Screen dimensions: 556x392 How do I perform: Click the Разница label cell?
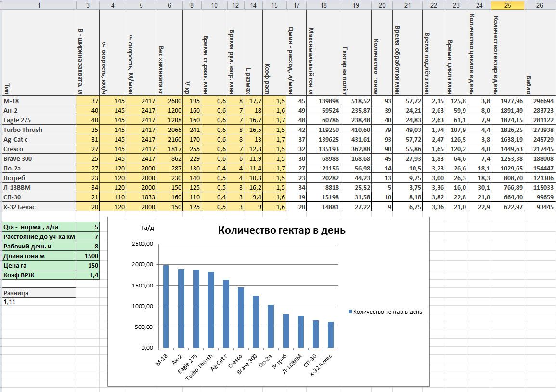[39, 293]
